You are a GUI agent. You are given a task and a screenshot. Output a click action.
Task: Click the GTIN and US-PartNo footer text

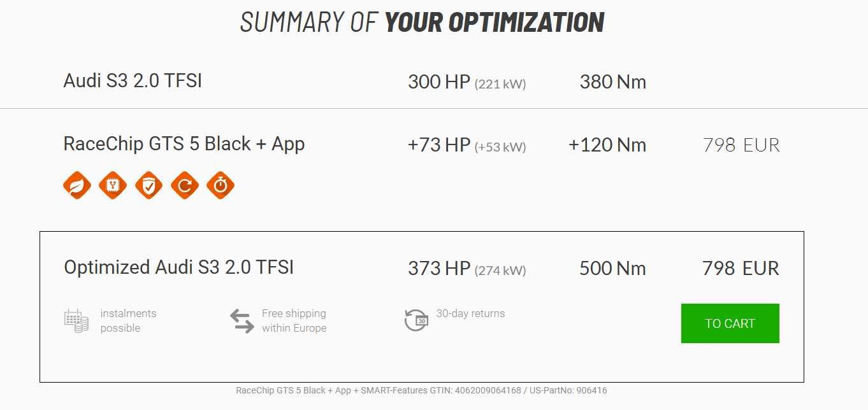click(x=421, y=390)
